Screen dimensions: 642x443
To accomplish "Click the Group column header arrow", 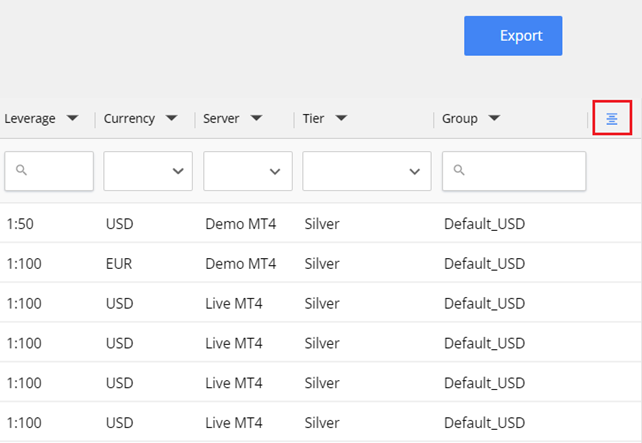I will [x=494, y=118].
